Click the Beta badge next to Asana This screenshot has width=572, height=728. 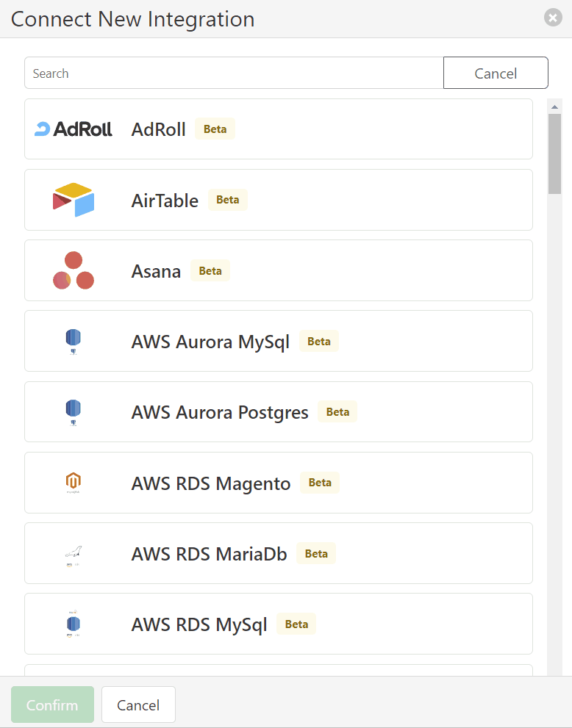210,270
